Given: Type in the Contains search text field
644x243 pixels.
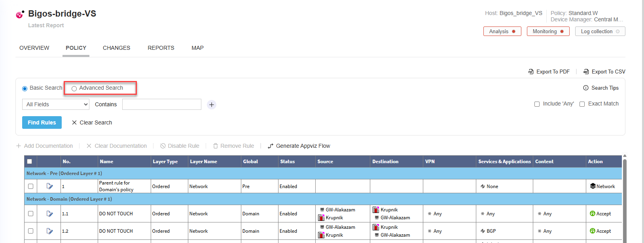Looking at the screenshot, I should (161, 104).
